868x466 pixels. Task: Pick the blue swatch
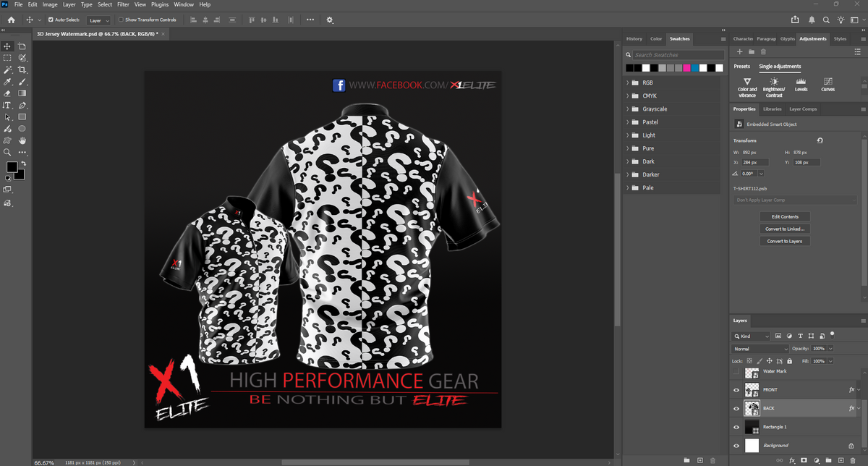tap(694, 67)
